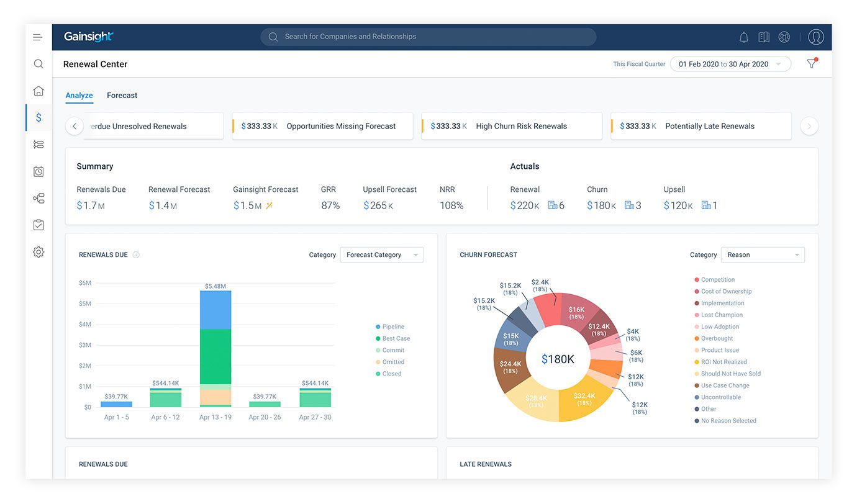This screenshot has width=857, height=504.
Task: Open the fiscal quarter date range dropdown
Action: coord(730,64)
